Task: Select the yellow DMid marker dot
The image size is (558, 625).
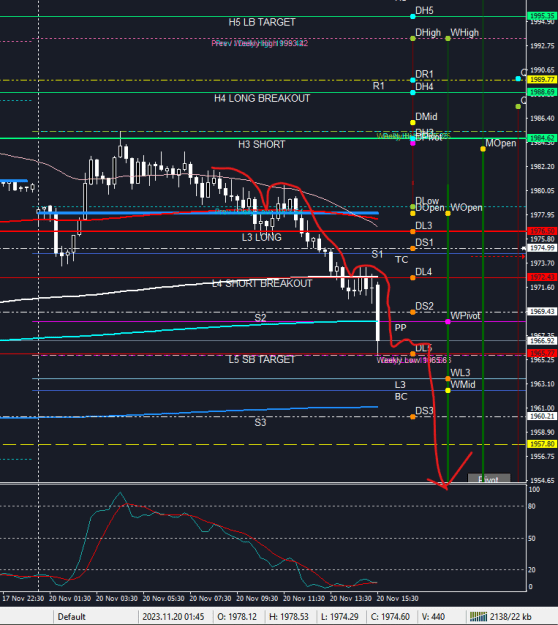Action: 413,122
